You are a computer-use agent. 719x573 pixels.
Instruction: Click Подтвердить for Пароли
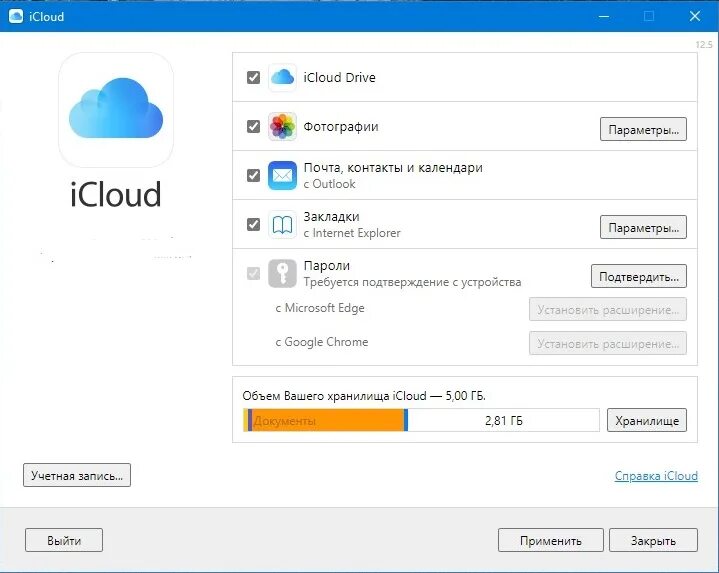coord(638,276)
